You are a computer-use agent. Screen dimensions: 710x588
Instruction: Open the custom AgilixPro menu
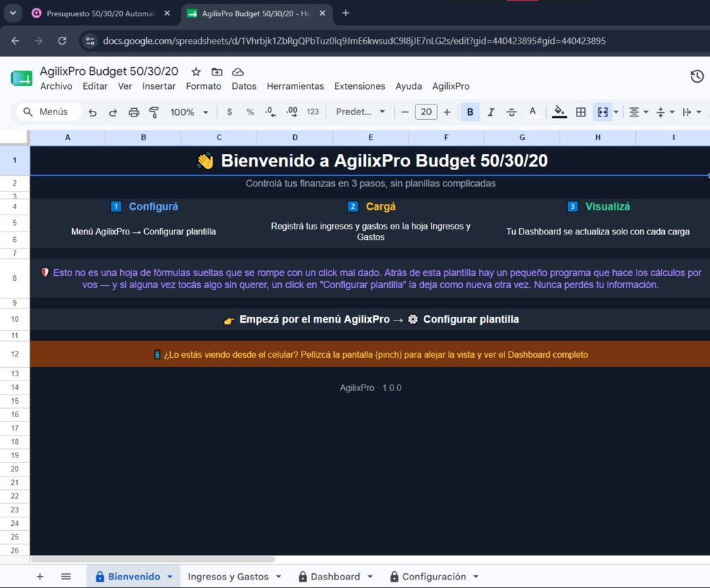(451, 86)
